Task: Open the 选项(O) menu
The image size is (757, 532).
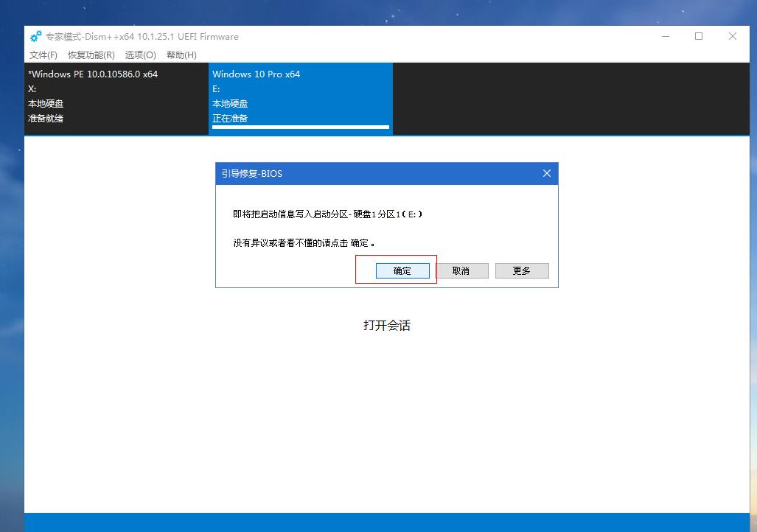Action: (x=139, y=55)
